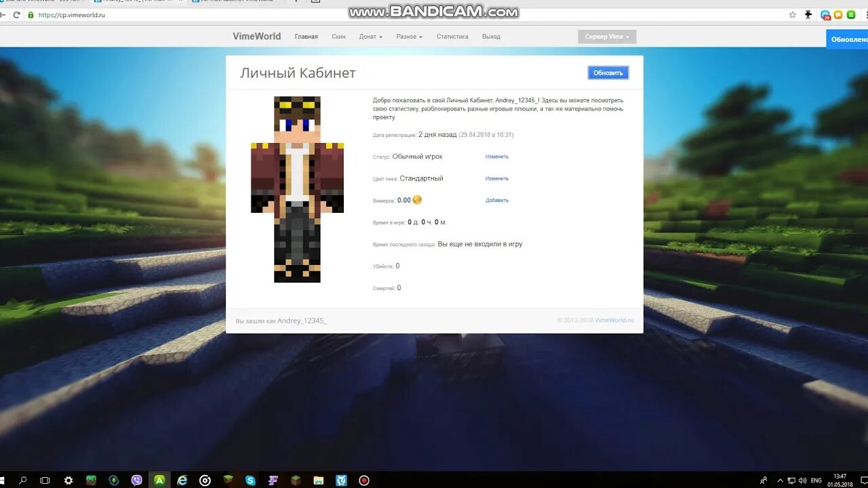Click the blue Обновить button

[608, 73]
